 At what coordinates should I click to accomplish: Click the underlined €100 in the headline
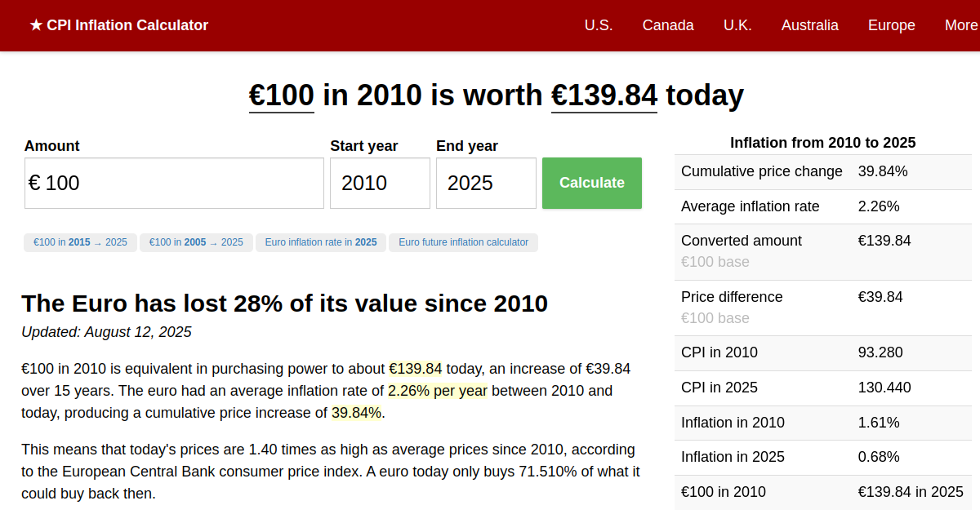[x=282, y=96]
